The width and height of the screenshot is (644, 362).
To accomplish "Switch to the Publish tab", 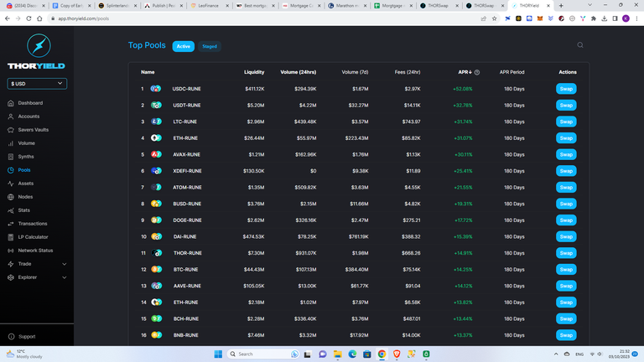I will [164, 6].
